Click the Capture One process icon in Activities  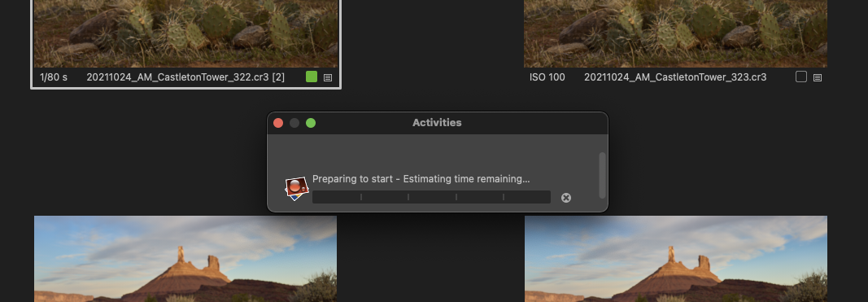tap(297, 188)
